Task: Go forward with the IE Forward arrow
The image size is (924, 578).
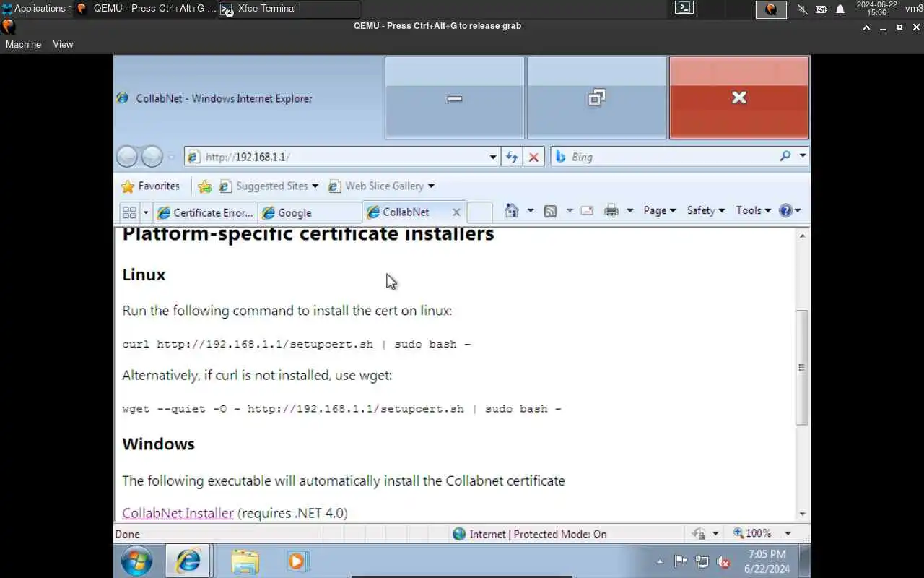Action: [152, 157]
